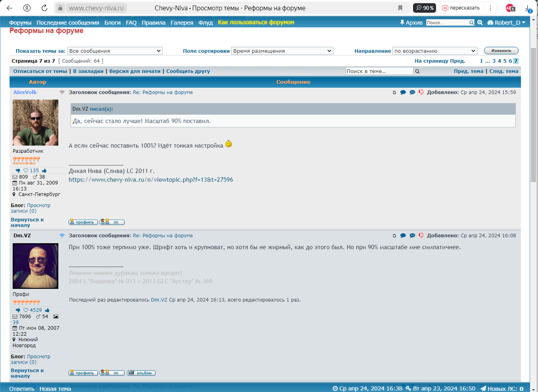The image size is (538, 392).
Task: Open the 'Все сообщения' display dropdown
Action: pyautogui.click(x=115, y=51)
